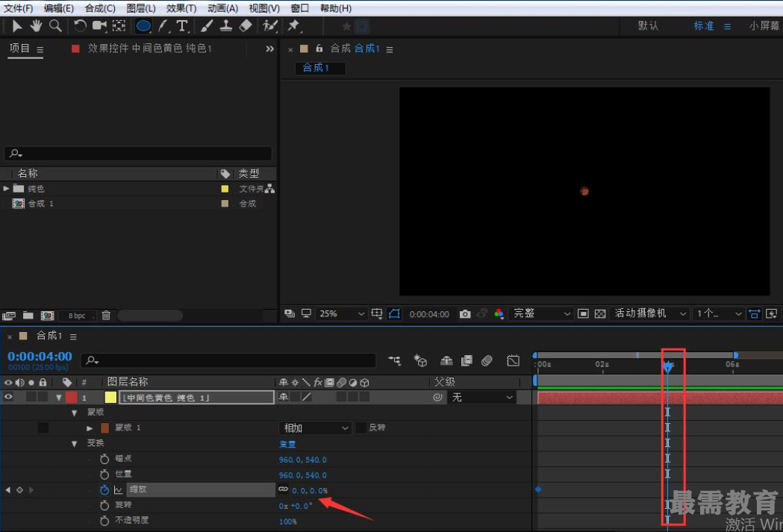Switch to the 默认 workspace

[x=648, y=26]
